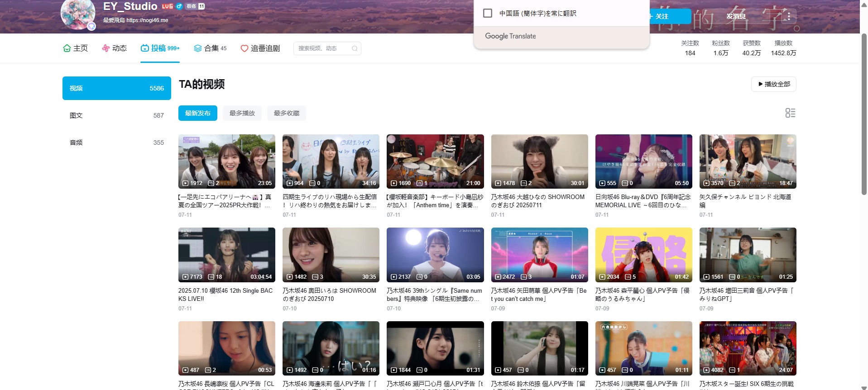Check the always translate Chinese Simplified checkbox
The width and height of the screenshot is (868, 390).
click(x=488, y=13)
